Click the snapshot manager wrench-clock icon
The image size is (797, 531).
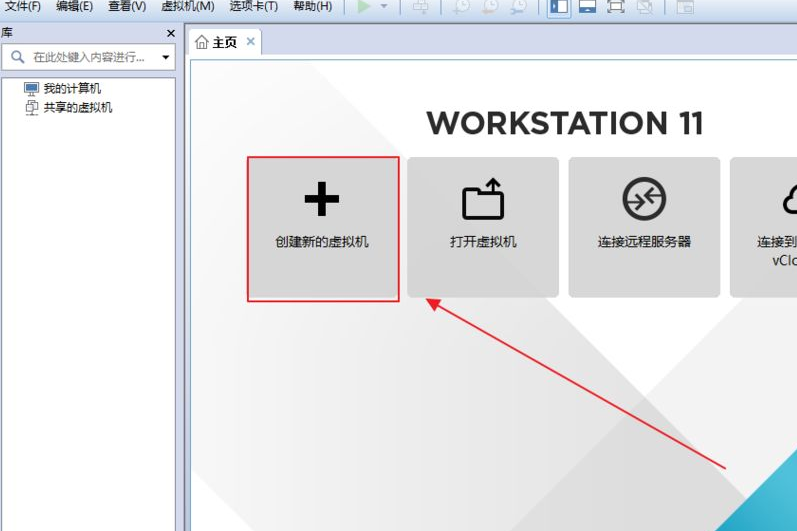click(x=518, y=7)
